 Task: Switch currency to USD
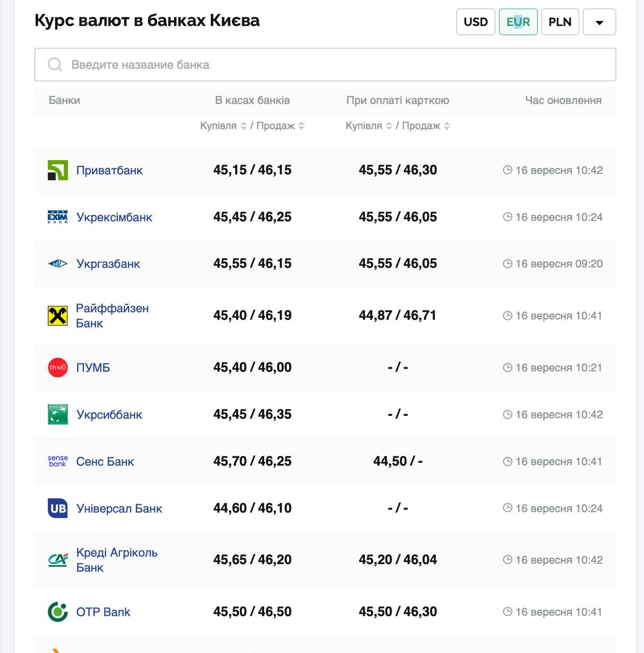[476, 22]
